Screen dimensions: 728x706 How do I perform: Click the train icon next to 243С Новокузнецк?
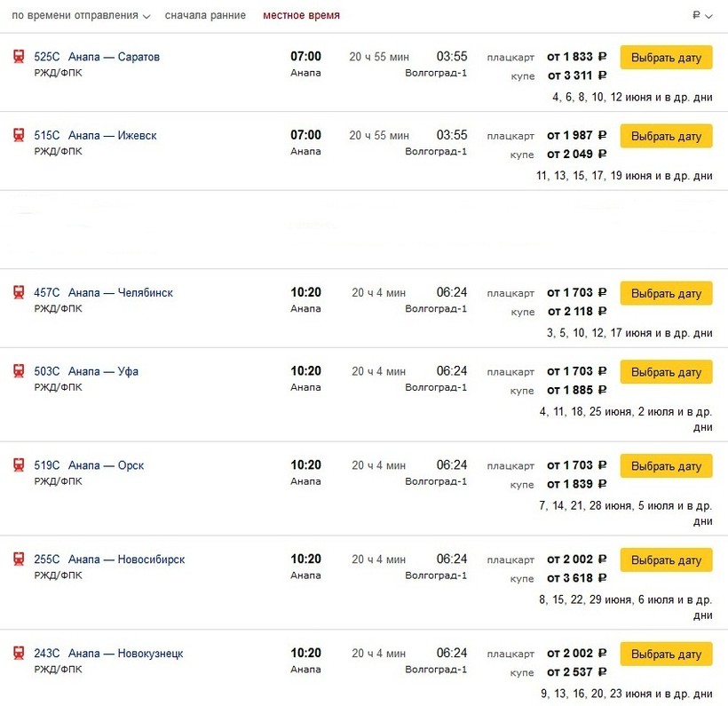pos(19,653)
